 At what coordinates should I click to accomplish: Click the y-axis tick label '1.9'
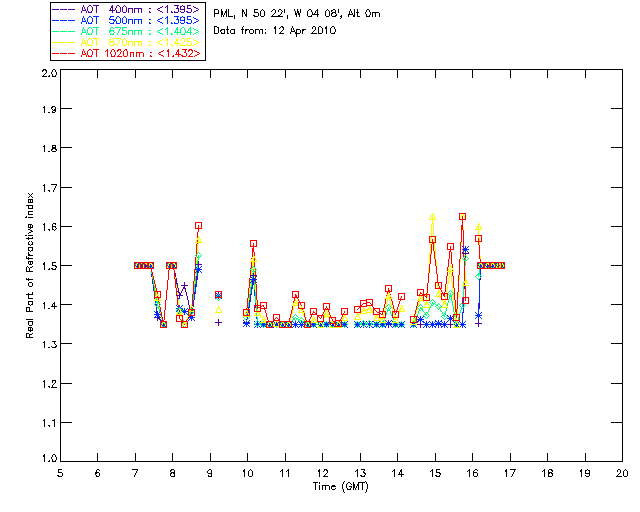click(x=49, y=109)
